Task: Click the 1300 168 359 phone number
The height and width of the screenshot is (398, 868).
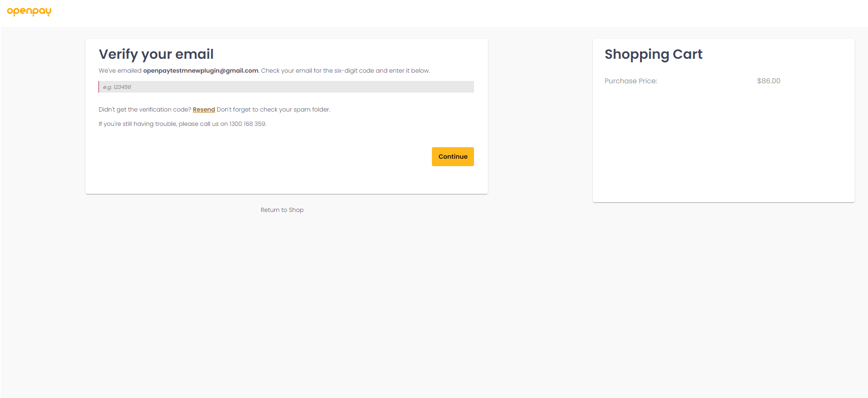Action: click(x=247, y=124)
